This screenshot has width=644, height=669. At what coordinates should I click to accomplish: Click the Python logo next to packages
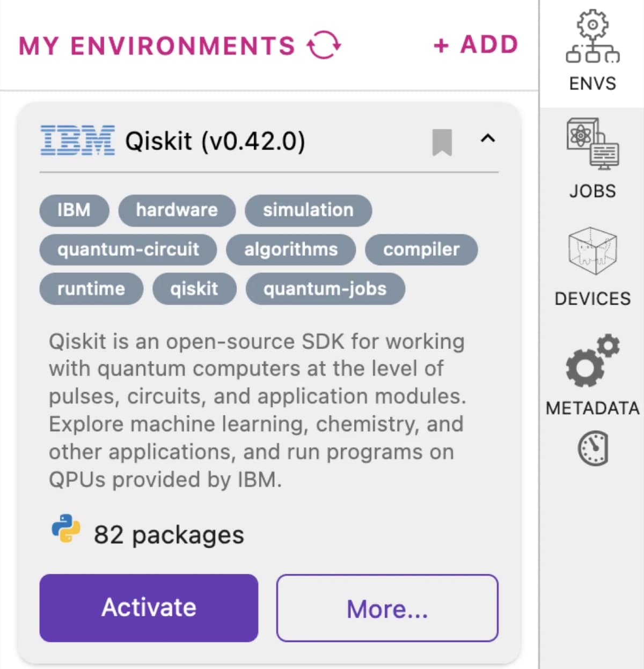coord(66,528)
